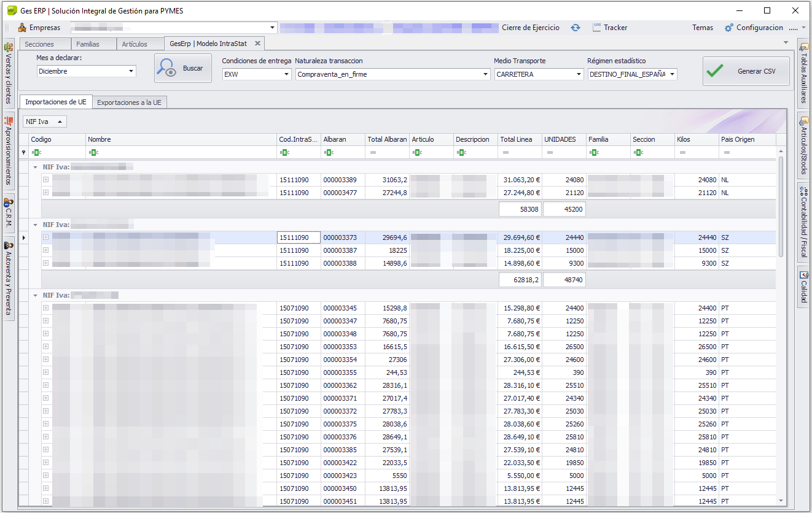Open the Contabilidad / Fiscal side panel
812x513 pixels.
point(803,221)
